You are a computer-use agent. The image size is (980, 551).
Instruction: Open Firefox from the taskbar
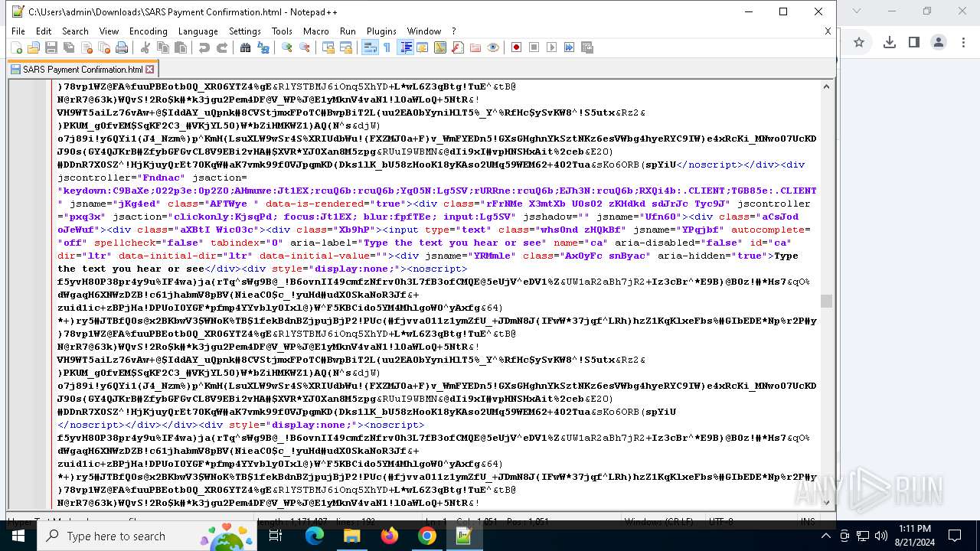[390, 536]
